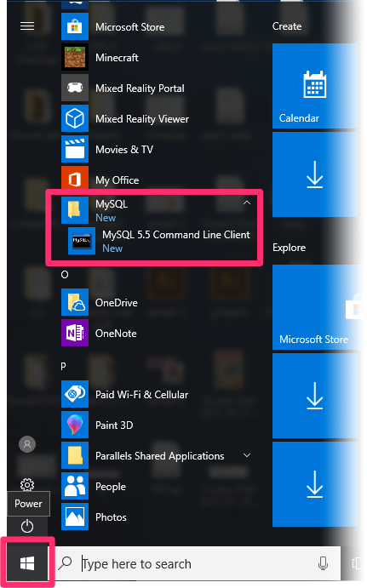Image resolution: width=367 pixels, height=588 pixels.
Task: Click the Power button
Action: tap(27, 527)
